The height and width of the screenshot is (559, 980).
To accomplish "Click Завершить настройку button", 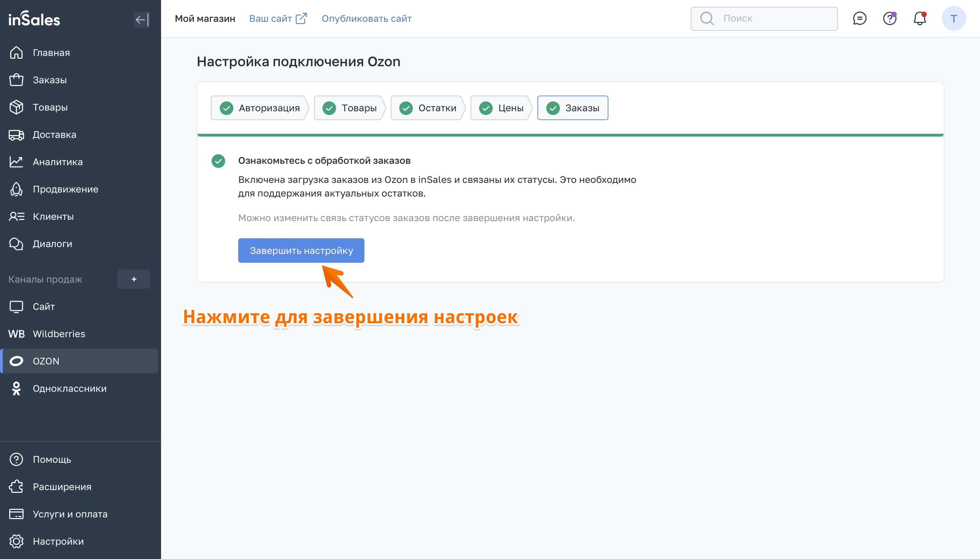I will click(301, 250).
